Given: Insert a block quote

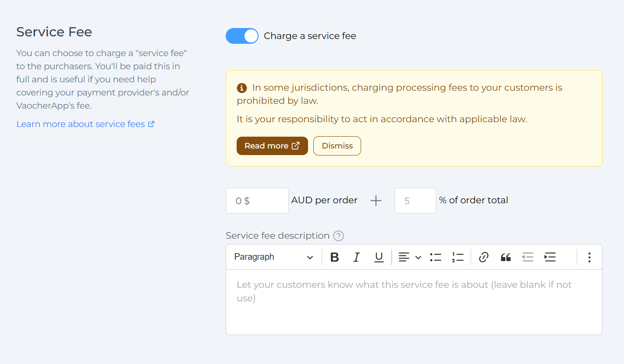Looking at the screenshot, I should pyautogui.click(x=506, y=257).
